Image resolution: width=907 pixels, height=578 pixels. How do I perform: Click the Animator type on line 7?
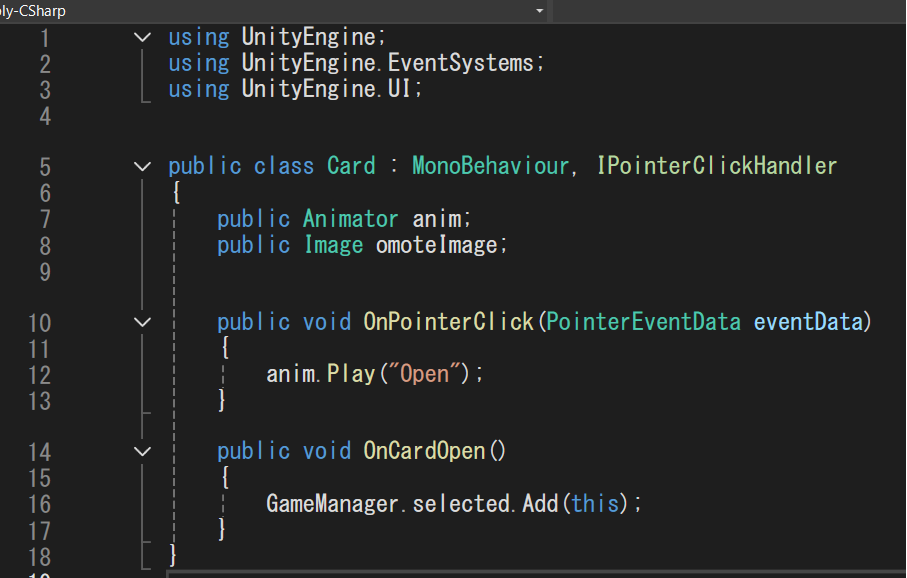(x=350, y=218)
